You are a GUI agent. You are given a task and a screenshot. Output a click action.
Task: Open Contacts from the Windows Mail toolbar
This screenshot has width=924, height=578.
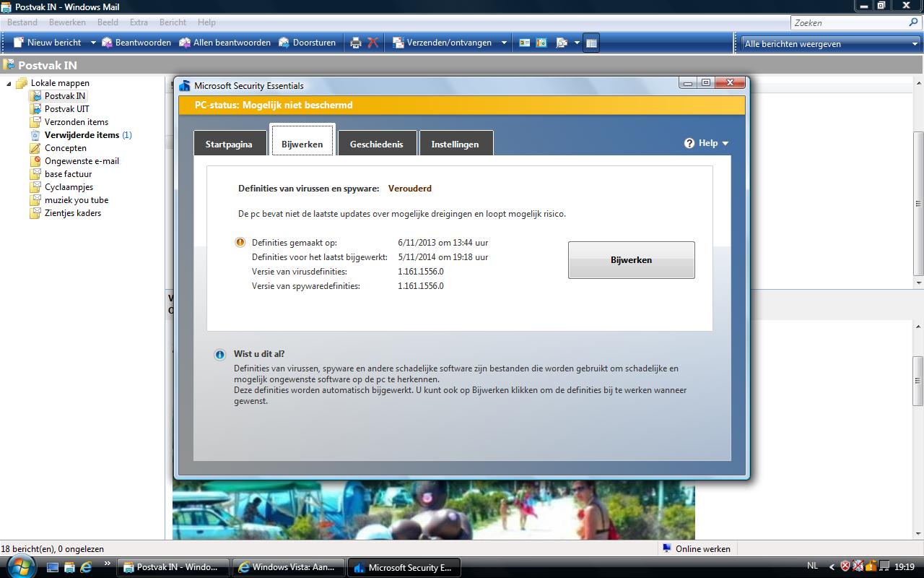(525, 43)
